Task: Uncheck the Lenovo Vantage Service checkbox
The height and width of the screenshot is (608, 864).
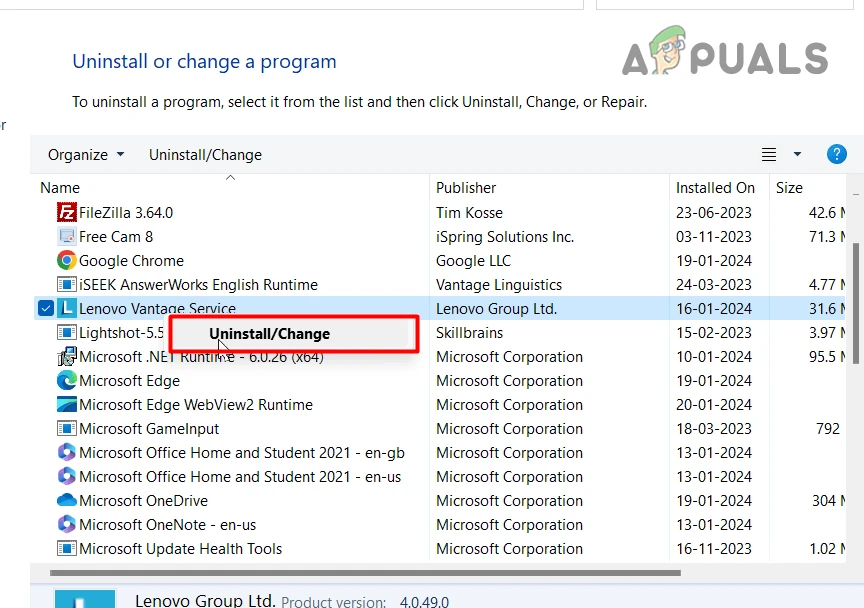Action: pos(46,308)
